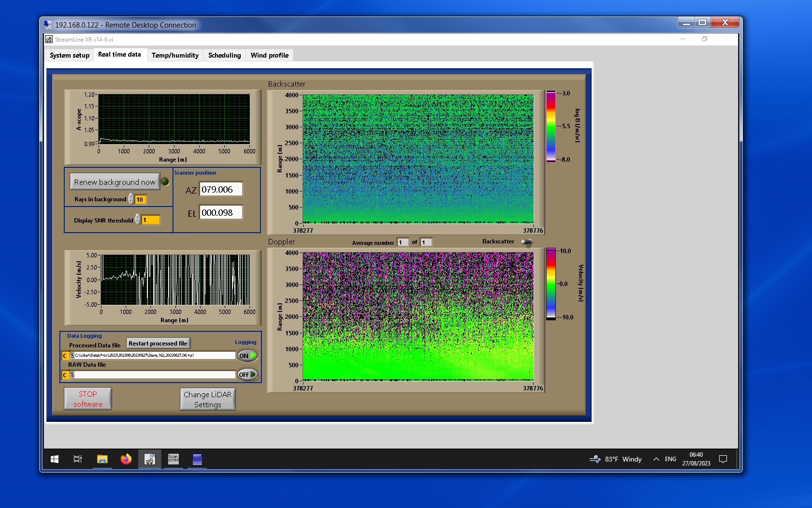Open the Scan scheduler taskbar app
The height and width of the screenshot is (508, 812).
pyautogui.click(x=173, y=459)
